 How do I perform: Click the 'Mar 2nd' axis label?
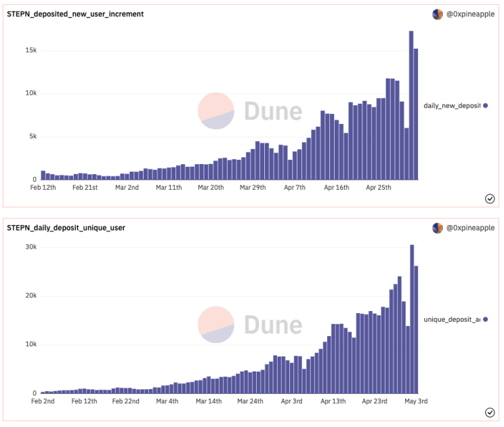(127, 188)
